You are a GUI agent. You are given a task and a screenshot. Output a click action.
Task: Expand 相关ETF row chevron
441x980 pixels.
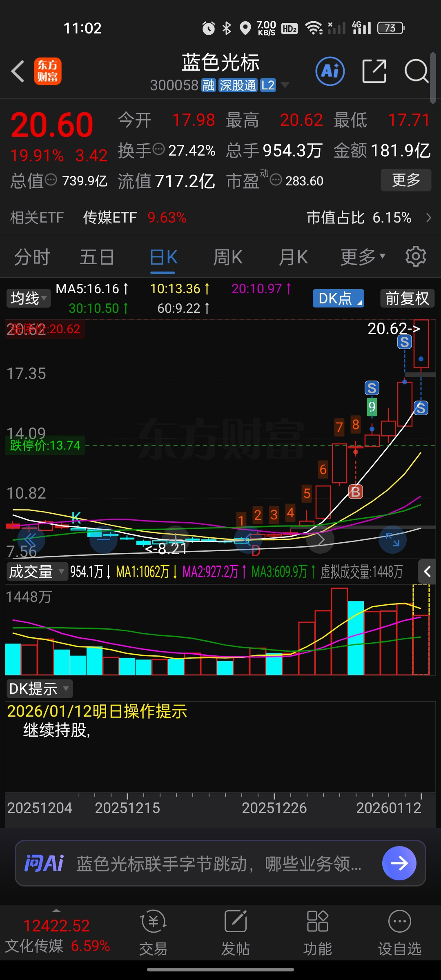(428, 218)
